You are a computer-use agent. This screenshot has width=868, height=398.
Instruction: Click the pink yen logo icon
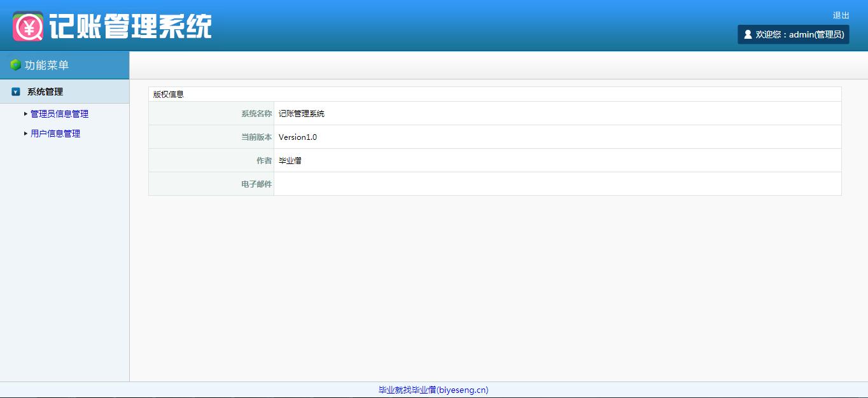click(28, 26)
